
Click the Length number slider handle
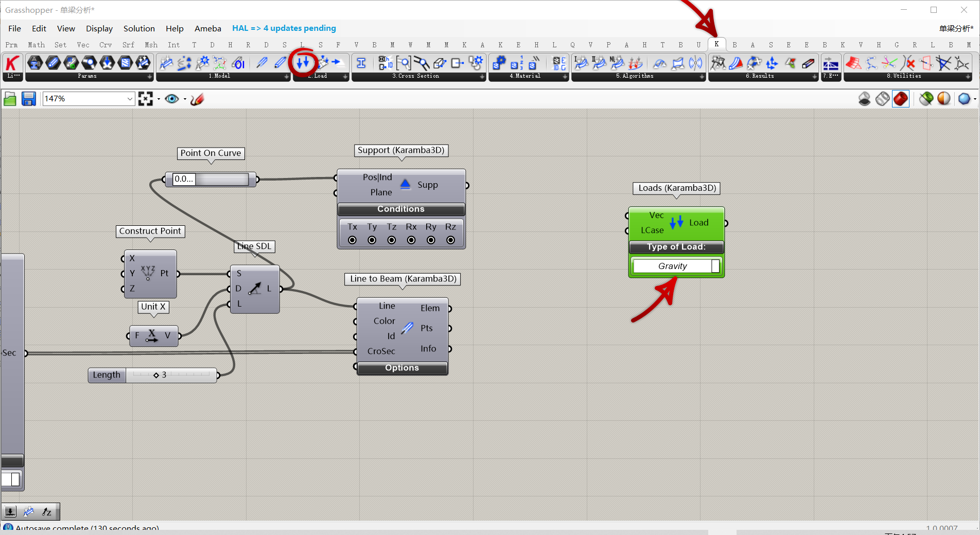(156, 375)
